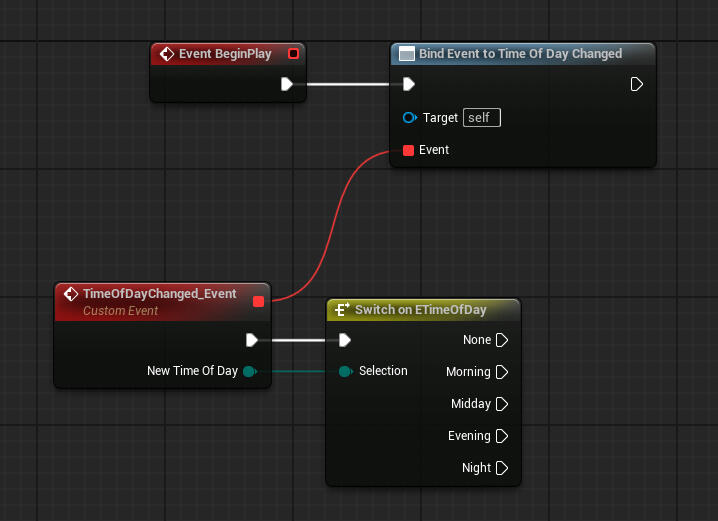Click the blue Target pin circle

[x=408, y=118]
